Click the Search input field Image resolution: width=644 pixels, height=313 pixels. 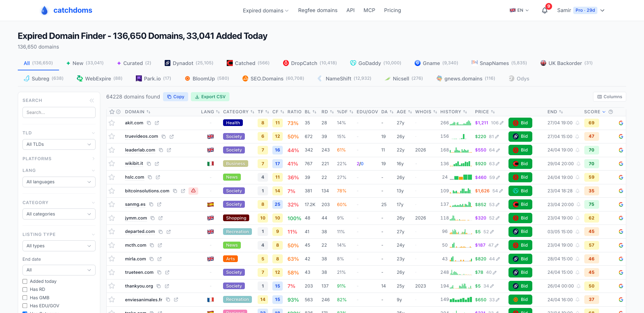(59, 113)
